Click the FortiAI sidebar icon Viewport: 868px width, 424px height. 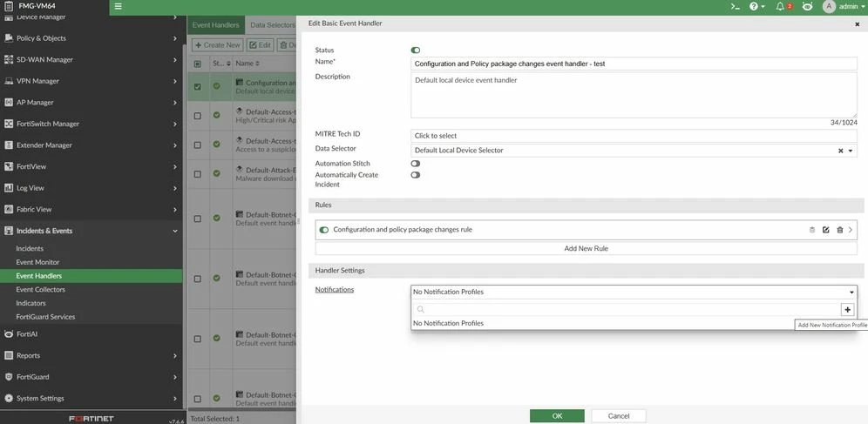(9, 334)
